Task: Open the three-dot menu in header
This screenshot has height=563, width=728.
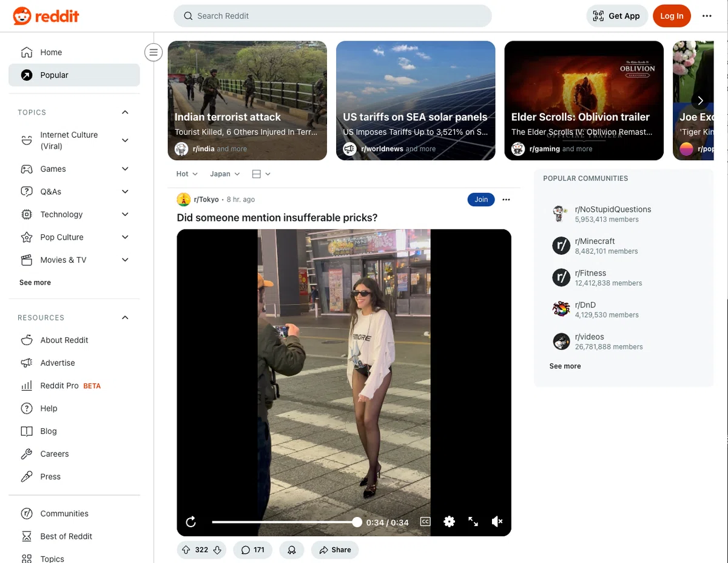Action: 707,16
